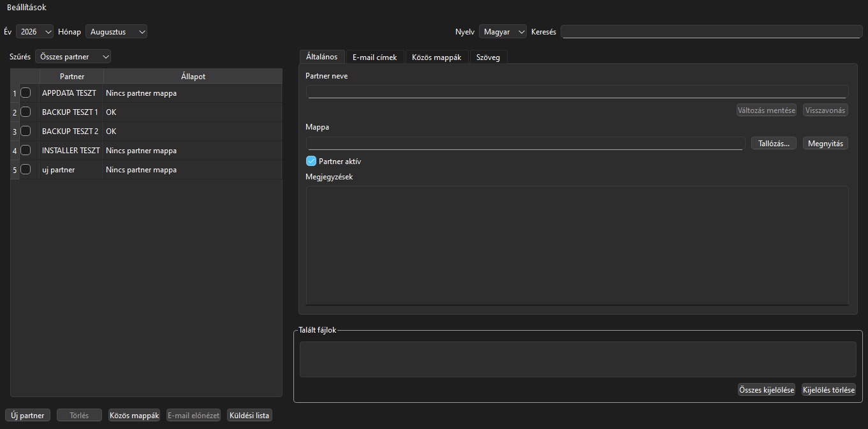
Task: Switch to the E-mail címek tab
Action: 375,57
